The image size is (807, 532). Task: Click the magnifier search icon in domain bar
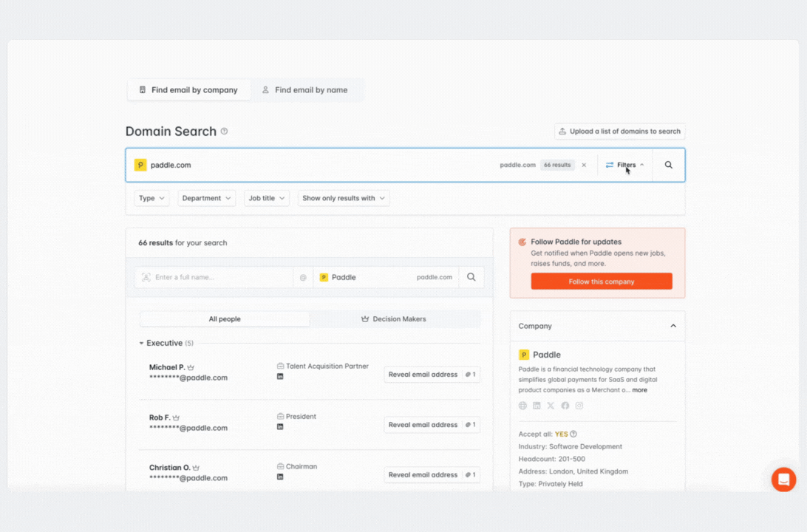tap(669, 165)
